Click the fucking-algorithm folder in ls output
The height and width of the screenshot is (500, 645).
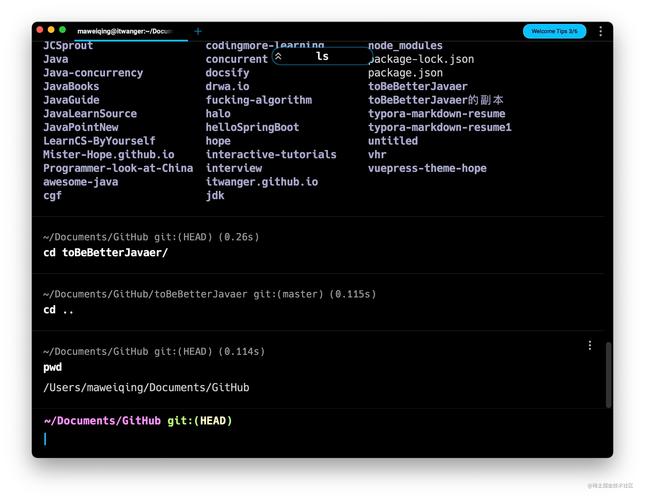click(x=258, y=100)
